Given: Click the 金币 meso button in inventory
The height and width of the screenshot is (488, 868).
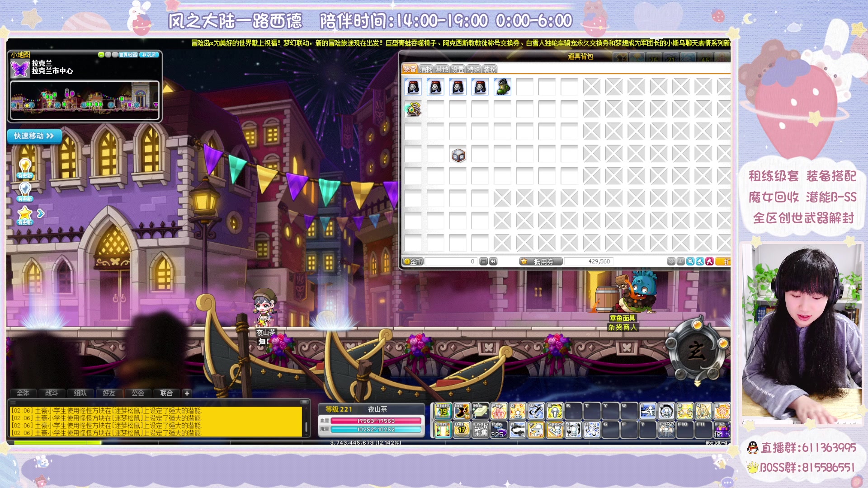Looking at the screenshot, I should coord(413,262).
